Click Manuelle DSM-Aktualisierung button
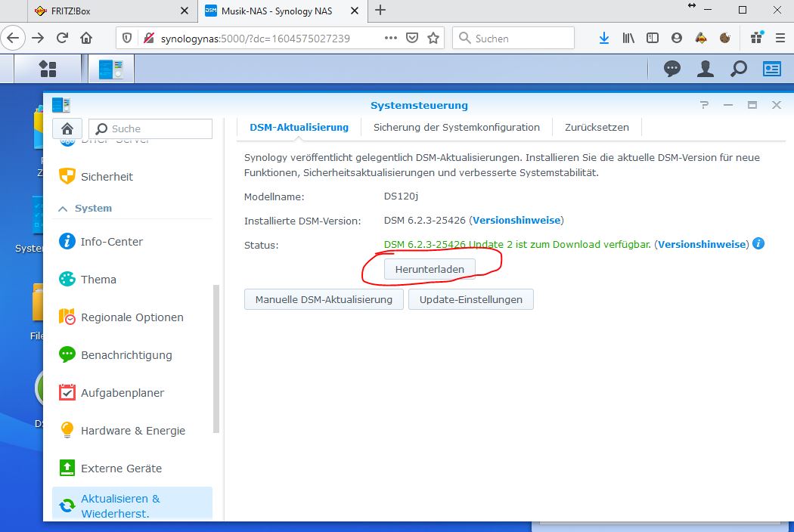The height and width of the screenshot is (532, 794). coord(324,300)
